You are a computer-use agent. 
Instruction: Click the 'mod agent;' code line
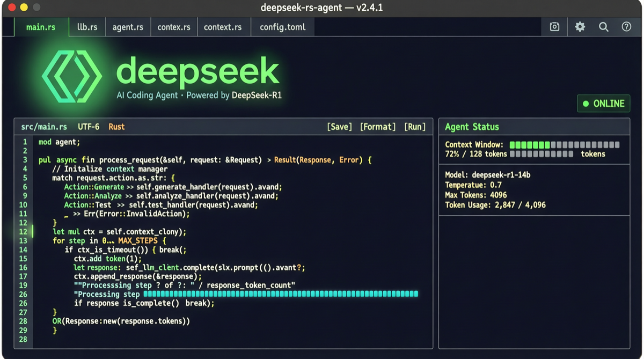[59, 142]
